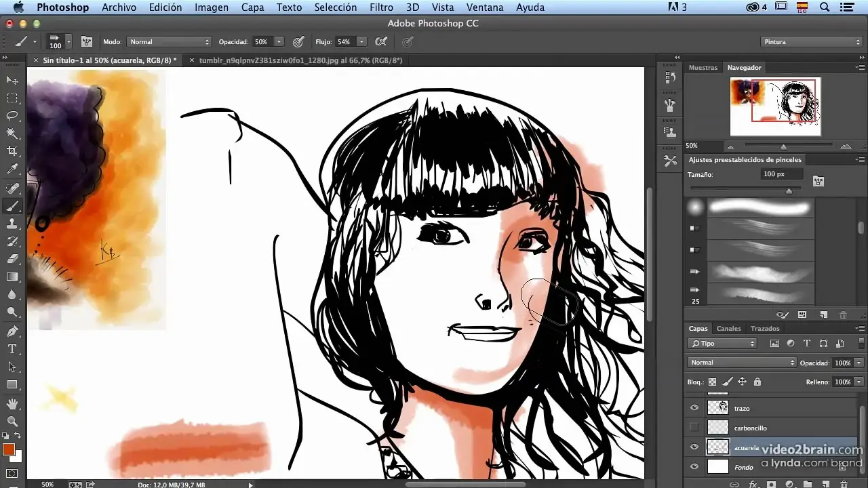This screenshot has height=488, width=868.
Task: Open the tumblr jpg document tab
Action: point(300,60)
